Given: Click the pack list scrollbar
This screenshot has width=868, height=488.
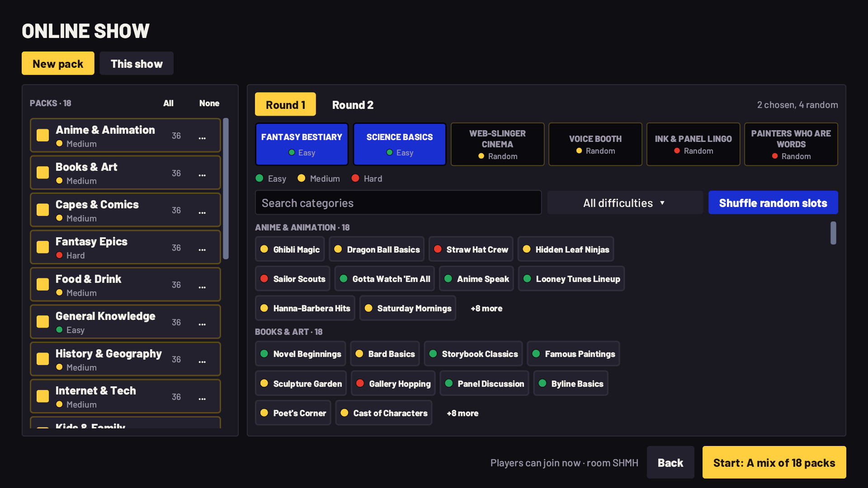Looking at the screenshot, I should [226, 189].
